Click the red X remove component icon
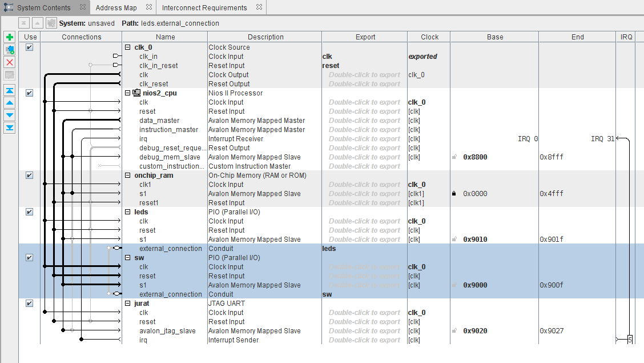 coord(10,62)
